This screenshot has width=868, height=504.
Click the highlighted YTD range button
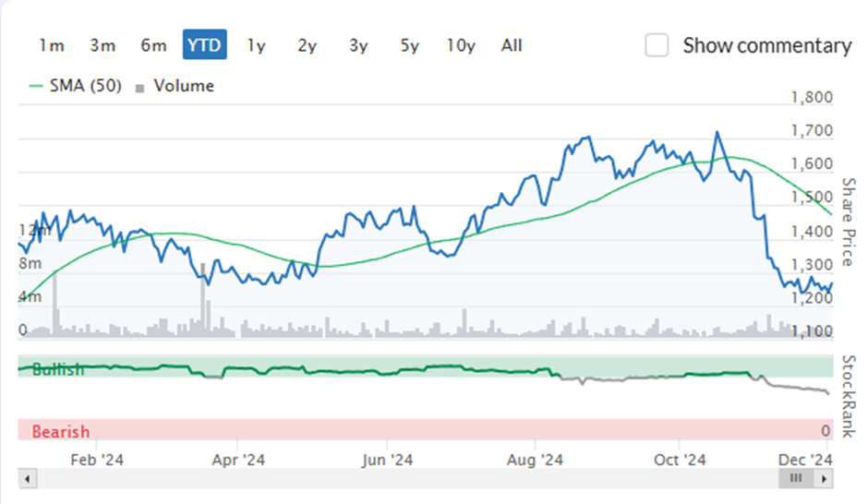point(205,44)
